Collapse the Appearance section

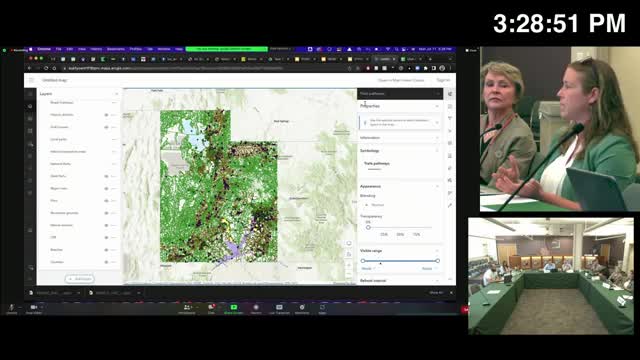click(x=437, y=186)
